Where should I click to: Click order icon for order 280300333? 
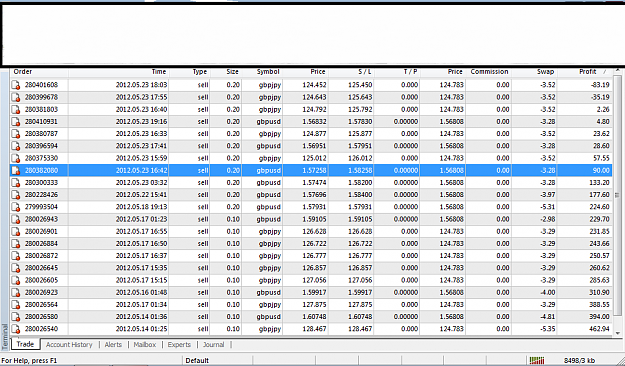point(16,183)
